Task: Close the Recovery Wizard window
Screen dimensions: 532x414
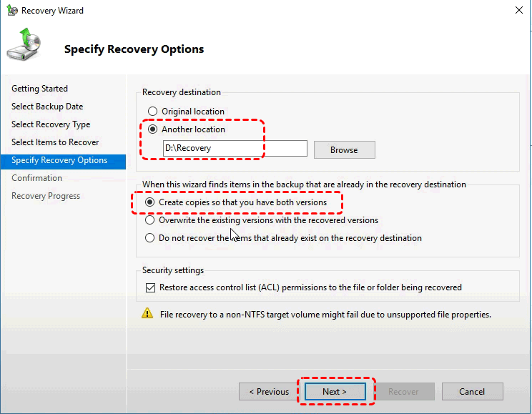Action: (x=518, y=11)
